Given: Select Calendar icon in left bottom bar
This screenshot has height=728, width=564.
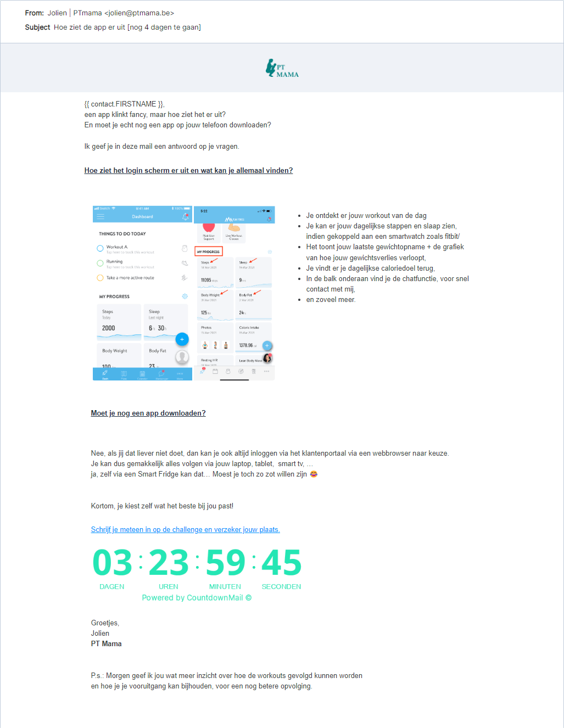Looking at the screenshot, I should click(x=142, y=374).
